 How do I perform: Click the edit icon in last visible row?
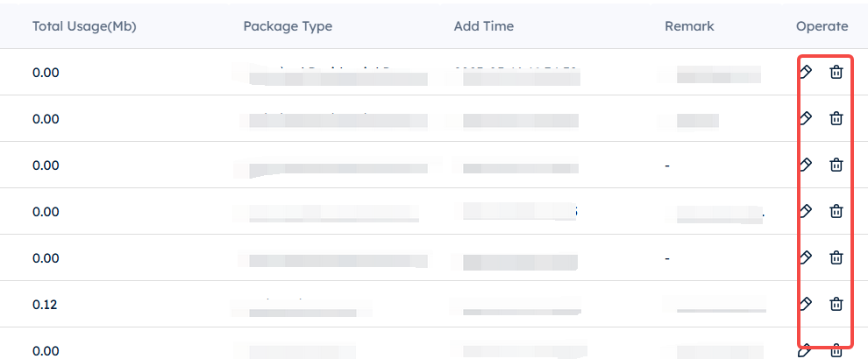pos(806,351)
